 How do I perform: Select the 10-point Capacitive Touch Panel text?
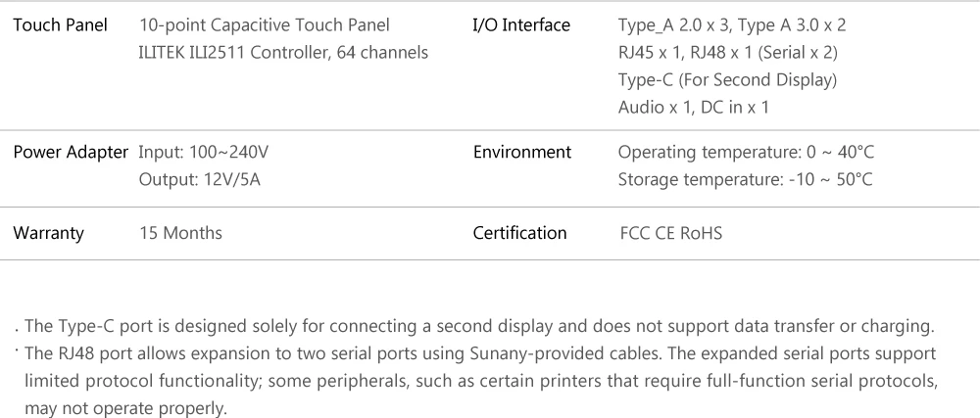[265, 24]
